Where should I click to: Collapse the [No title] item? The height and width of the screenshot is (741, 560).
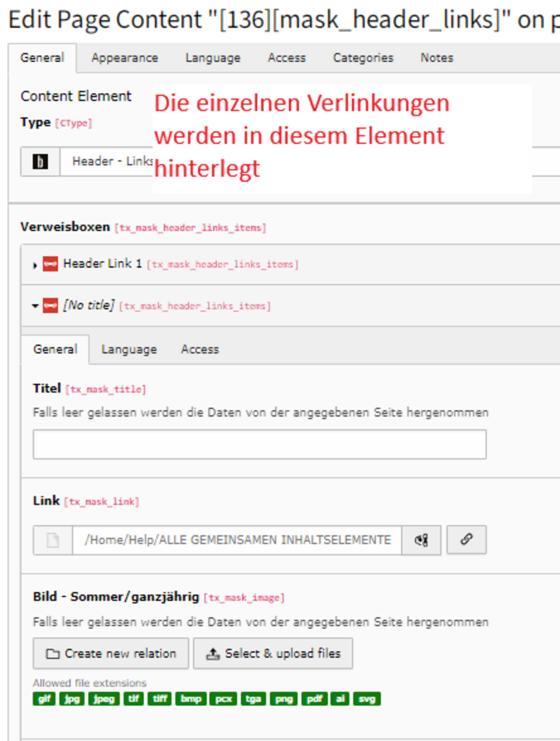pyautogui.click(x=35, y=306)
